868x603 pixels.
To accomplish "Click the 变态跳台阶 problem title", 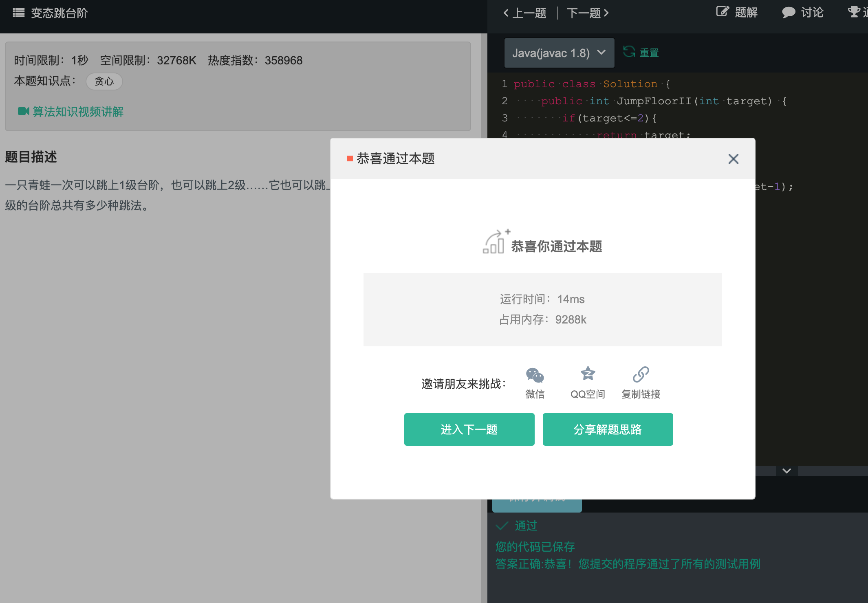I will coord(59,13).
